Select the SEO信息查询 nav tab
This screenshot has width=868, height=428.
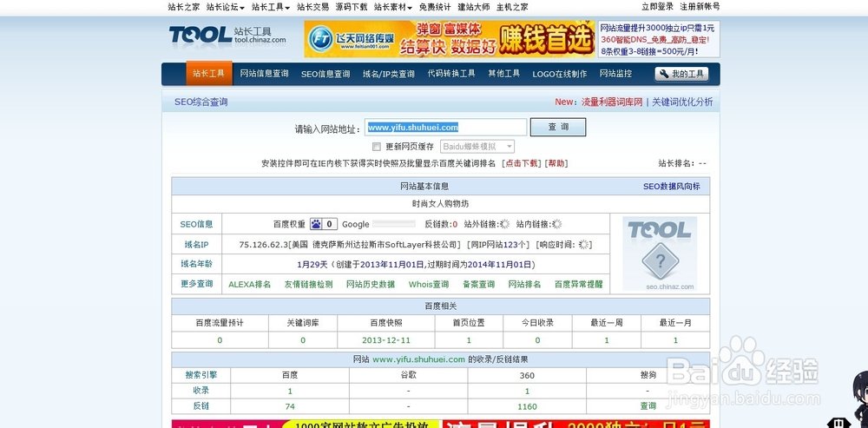(325, 74)
